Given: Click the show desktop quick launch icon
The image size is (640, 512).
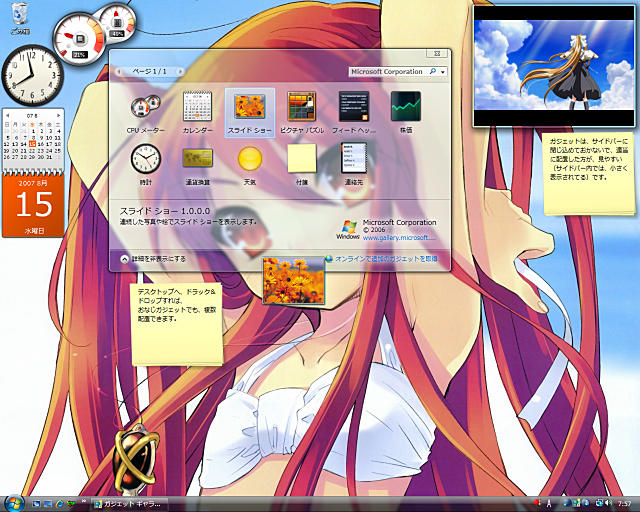Looking at the screenshot, I should point(36,504).
